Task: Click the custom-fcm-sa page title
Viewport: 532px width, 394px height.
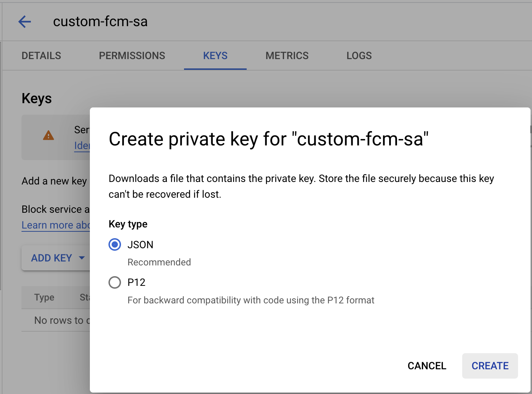Action: pyautogui.click(x=100, y=22)
